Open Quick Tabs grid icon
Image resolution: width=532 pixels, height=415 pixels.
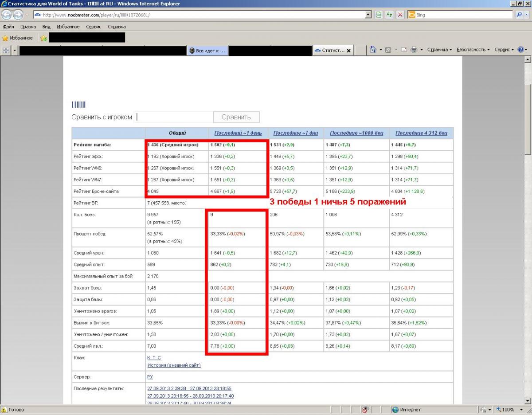click(6, 51)
